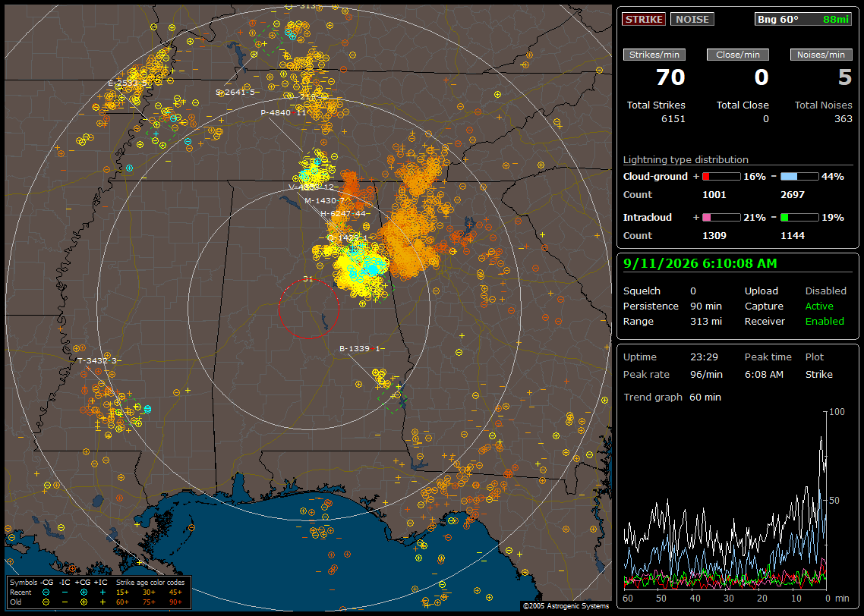Click the positive intracloud pink bar
The width and height of the screenshot is (864, 616).
point(721,218)
